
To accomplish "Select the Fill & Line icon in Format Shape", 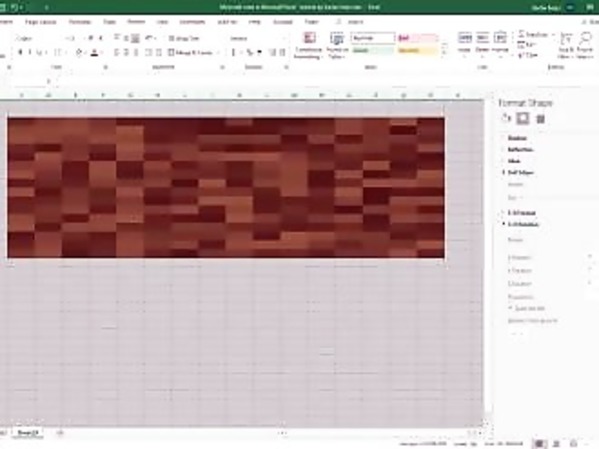I will click(x=506, y=118).
